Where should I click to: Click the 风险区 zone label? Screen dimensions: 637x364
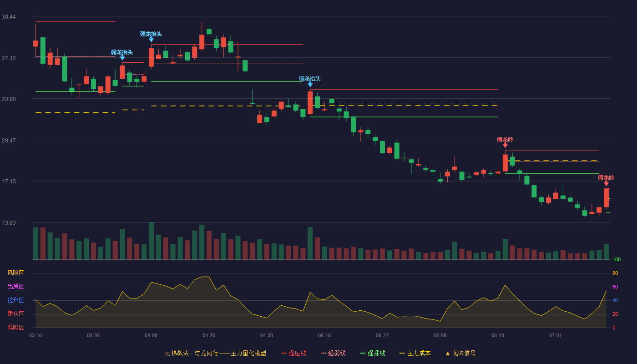point(15,273)
